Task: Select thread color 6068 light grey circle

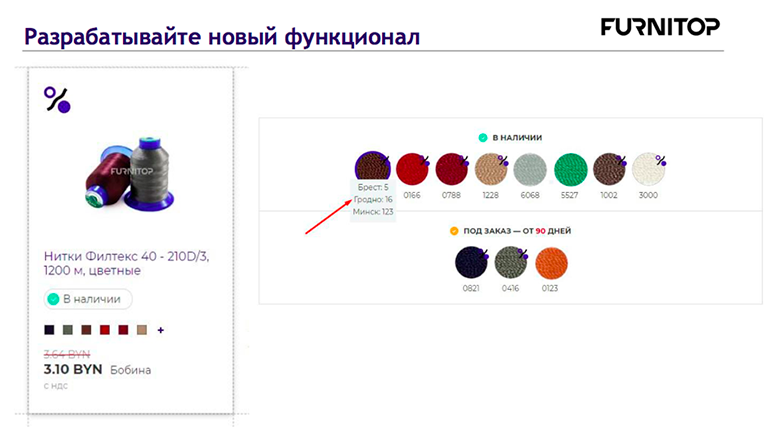Action: pyautogui.click(x=530, y=169)
